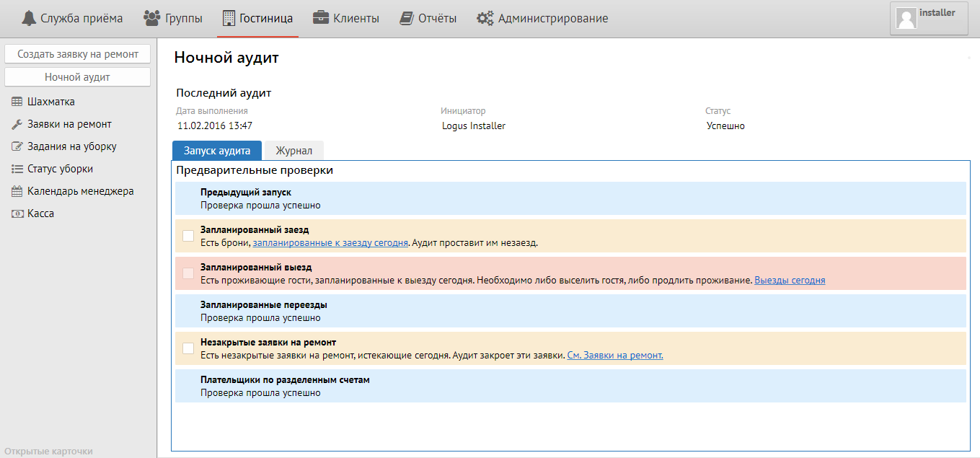Screen dimensions: 980x458
Task: Open the Календарь менеджера calendar icon
Action: 17,191
